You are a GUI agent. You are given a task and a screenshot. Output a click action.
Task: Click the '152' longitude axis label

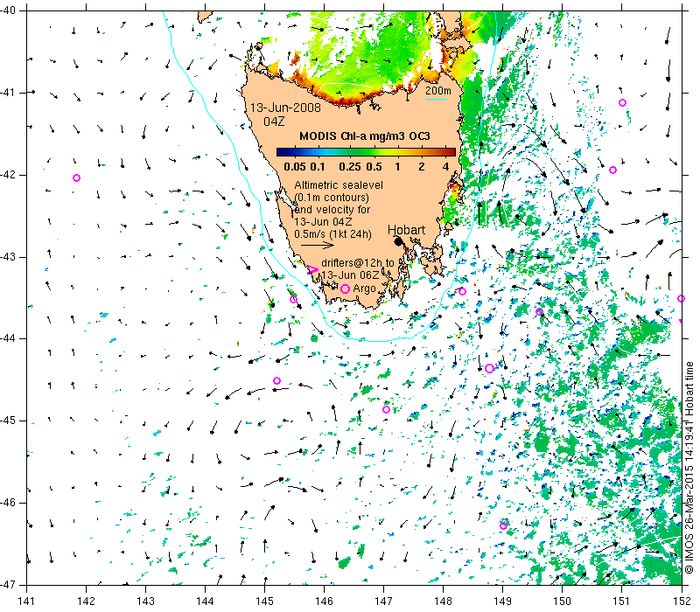[682, 601]
